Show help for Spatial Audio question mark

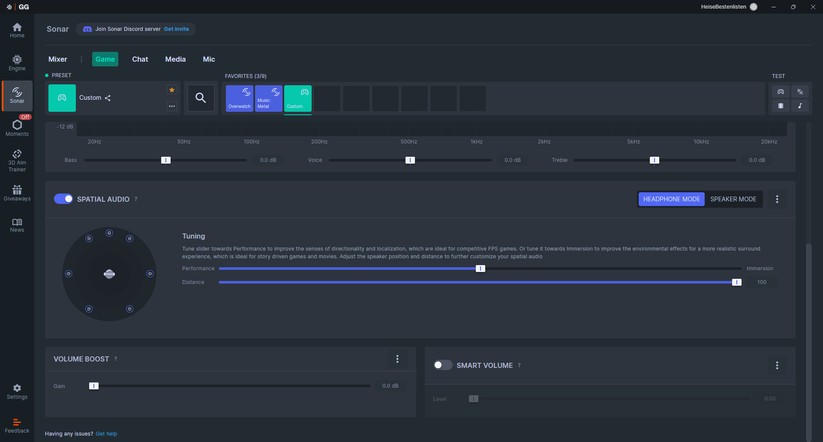pos(135,199)
